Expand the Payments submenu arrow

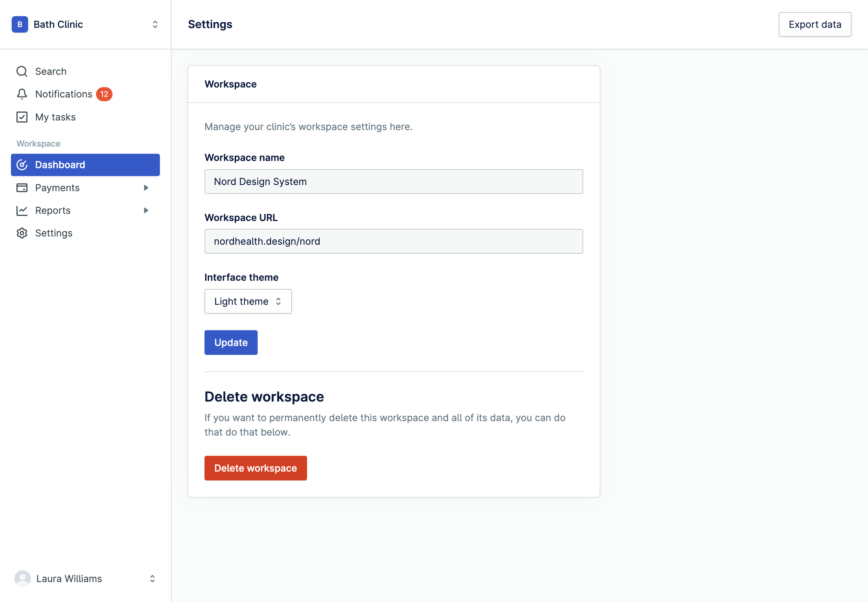coord(146,187)
